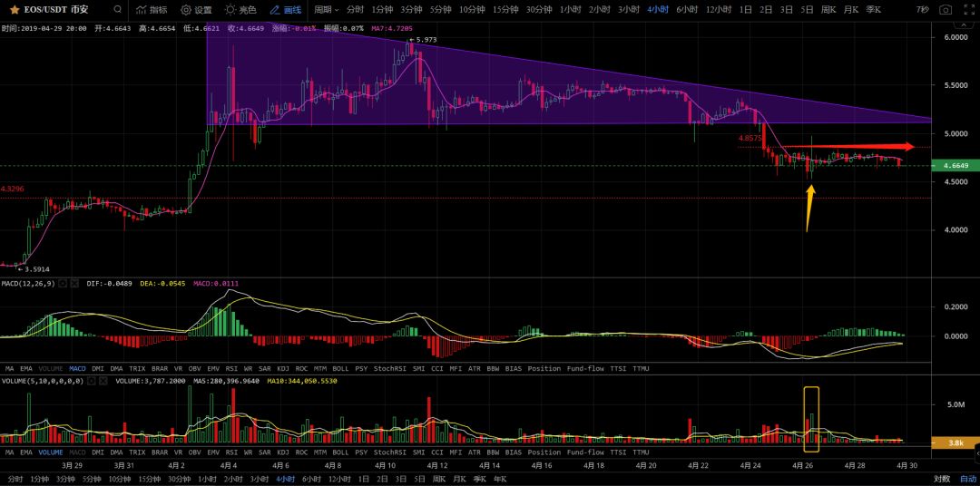Switch VOLUME panel to BIAS indicator
This screenshot has width=980, height=486.
(x=513, y=452)
